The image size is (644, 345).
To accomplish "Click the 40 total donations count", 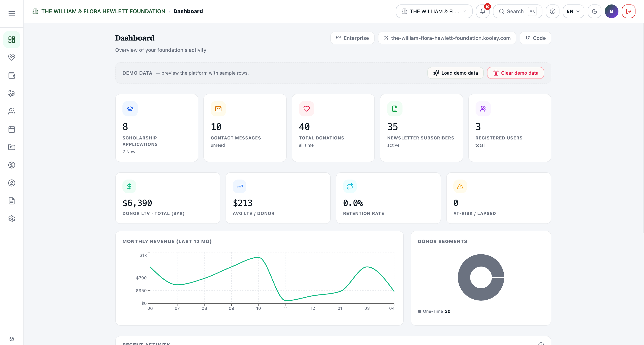I will 304,127.
